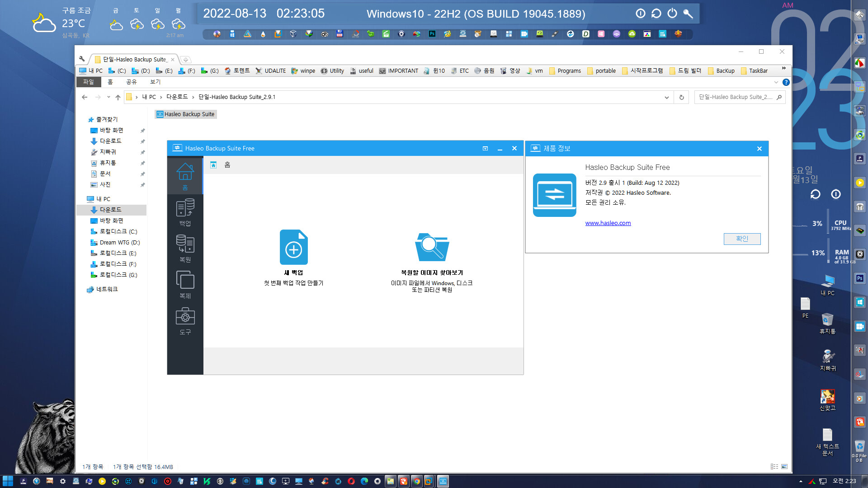Open the 파일 ribbon tab
This screenshot has width=868, height=488.
click(x=88, y=82)
